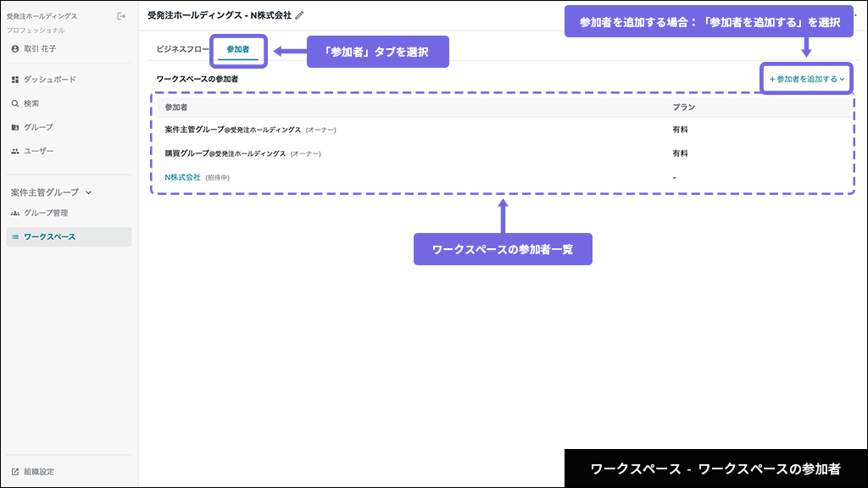Click the 受発注ホールディングス organization name in sidebar
Image resolution: width=868 pixels, height=488 pixels.
42,17
